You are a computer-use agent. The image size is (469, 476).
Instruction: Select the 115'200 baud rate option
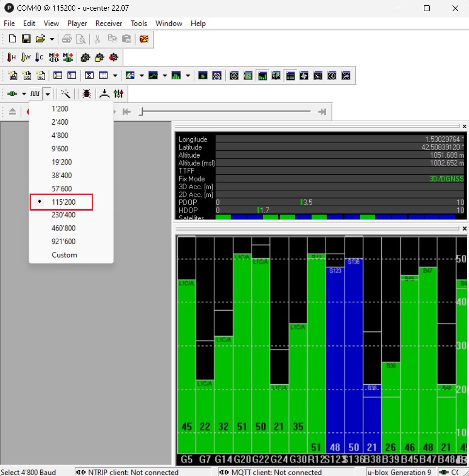click(x=64, y=202)
